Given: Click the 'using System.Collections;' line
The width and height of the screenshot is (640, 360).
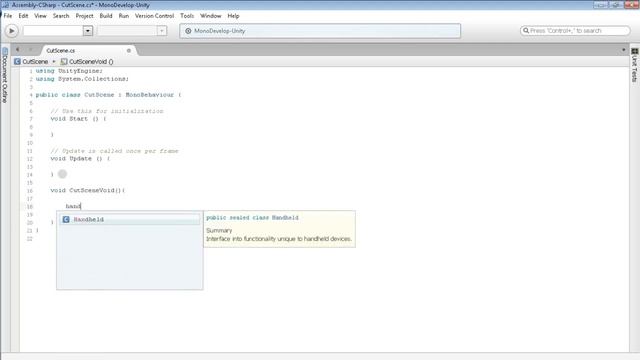Looking at the screenshot, I should pyautogui.click(x=82, y=79).
